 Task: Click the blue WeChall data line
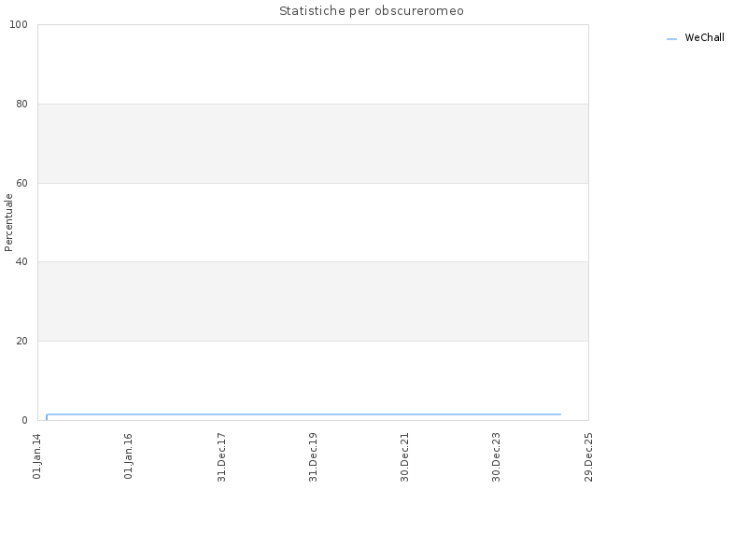click(x=303, y=414)
